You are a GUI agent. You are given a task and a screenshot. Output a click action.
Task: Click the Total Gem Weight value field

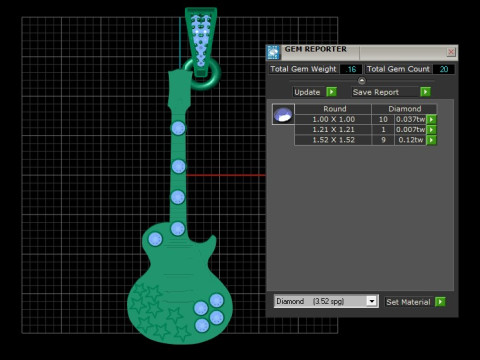click(351, 69)
